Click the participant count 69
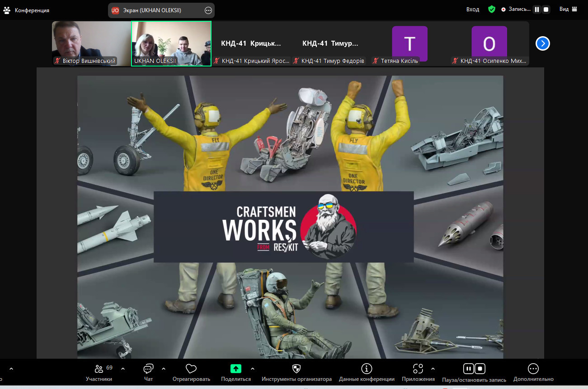 tap(109, 367)
